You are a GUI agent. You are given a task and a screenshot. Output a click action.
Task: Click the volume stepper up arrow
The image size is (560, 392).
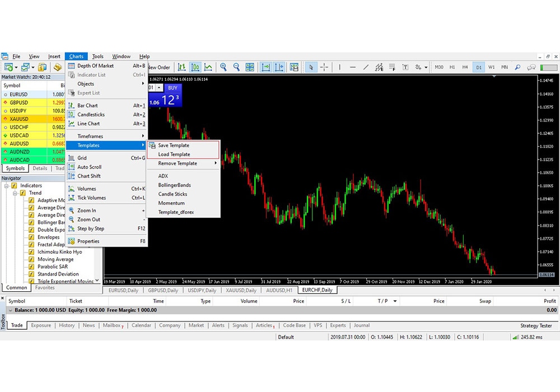159,87
